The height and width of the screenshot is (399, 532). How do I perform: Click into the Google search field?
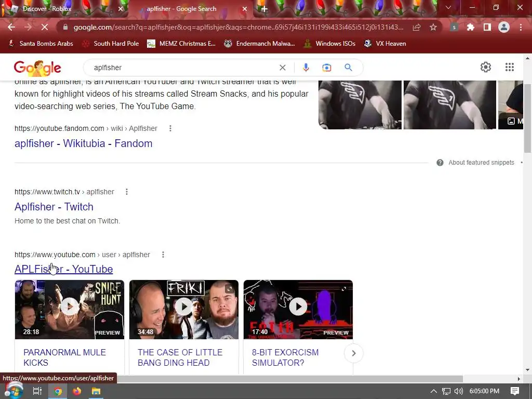coord(183,68)
